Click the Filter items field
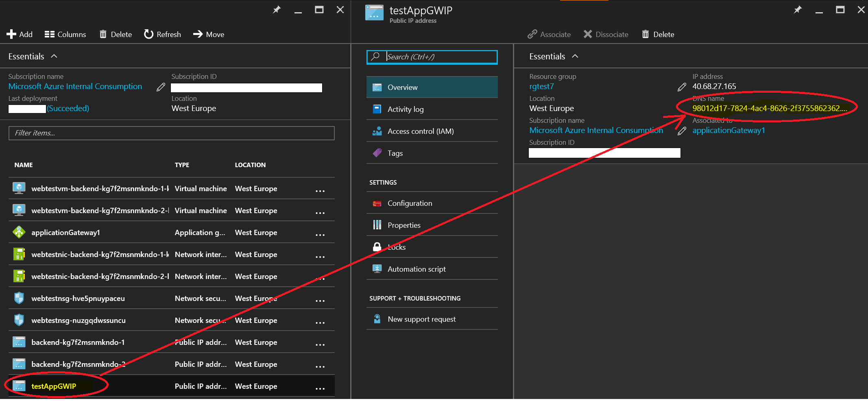The width and height of the screenshot is (868, 401). [x=172, y=133]
